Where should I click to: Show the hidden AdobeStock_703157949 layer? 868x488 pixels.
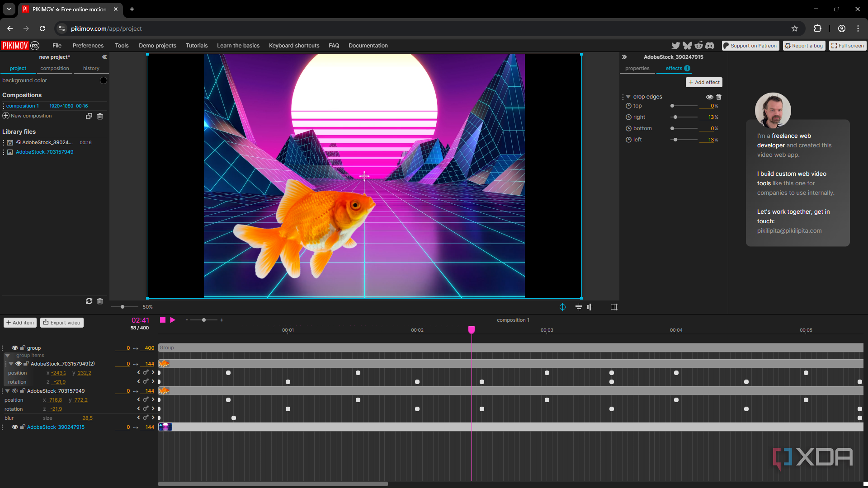(x=15, y=391)
